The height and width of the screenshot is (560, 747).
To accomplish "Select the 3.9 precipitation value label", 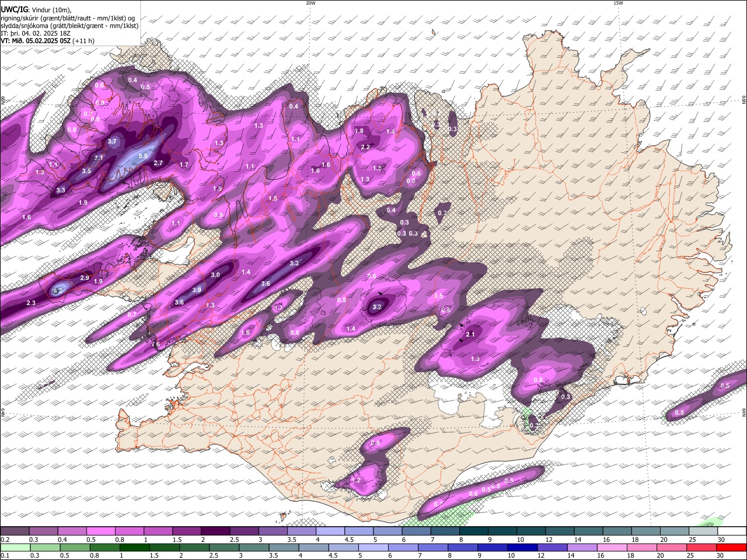I will (197, 290).
